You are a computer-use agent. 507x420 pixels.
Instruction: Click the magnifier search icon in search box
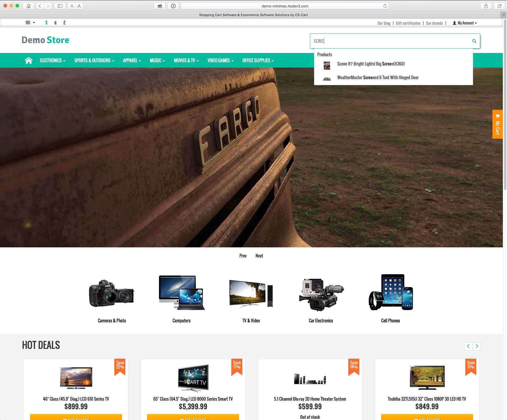[474, 41]
